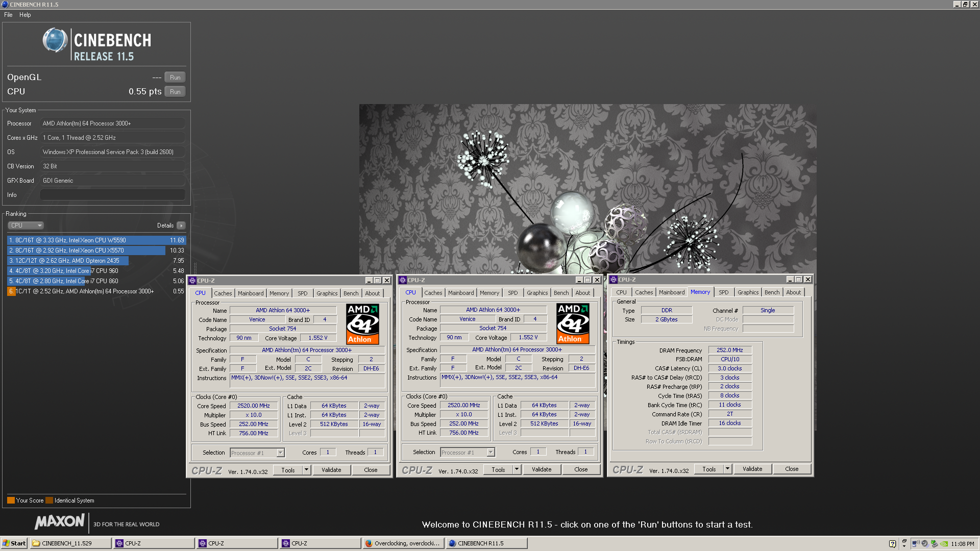Viewport: 980px width, 551px height.
Task: Open Tools dropdown arrow in right CPU-Z
Action: pyautogui.click(x=727, y=469)
